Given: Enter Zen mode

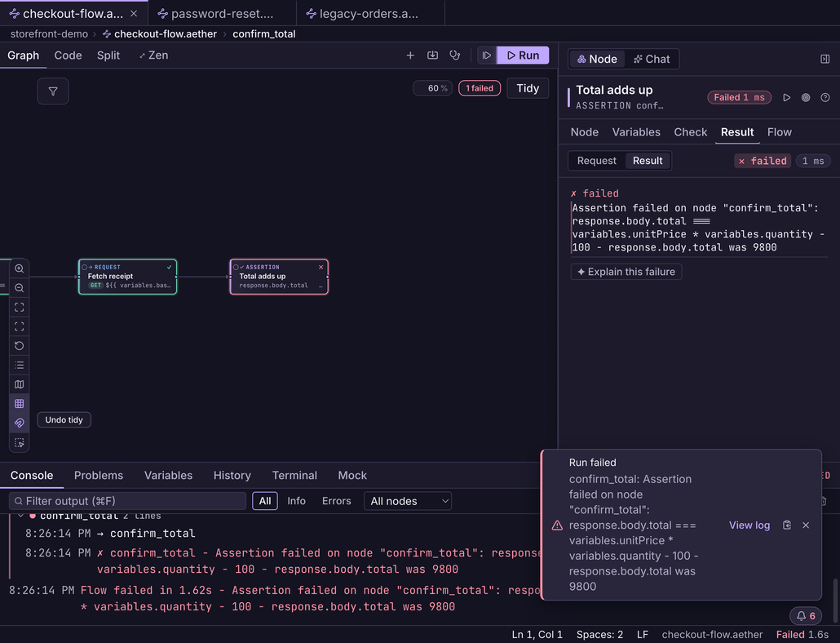Looking at the screenshot, I should tap(153, 55).
